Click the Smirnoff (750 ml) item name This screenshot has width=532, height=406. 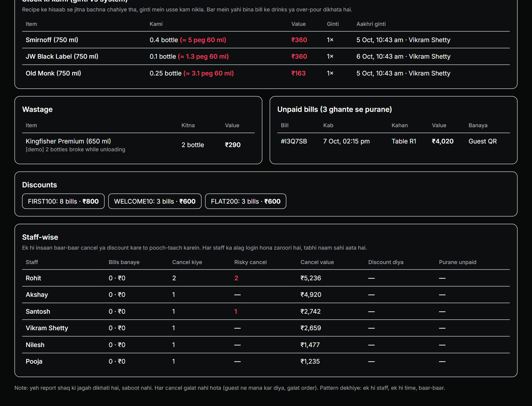[52, 40]
